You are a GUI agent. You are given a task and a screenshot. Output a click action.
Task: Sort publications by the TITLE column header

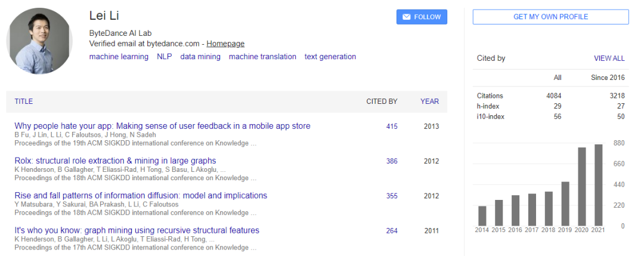click(24, 101)
